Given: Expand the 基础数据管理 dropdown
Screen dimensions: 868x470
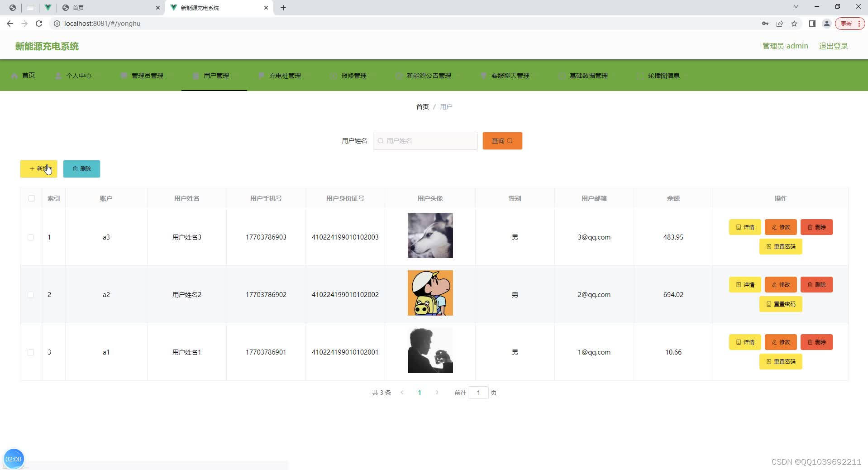Looking at the screenshot, I should click(588, 76).
